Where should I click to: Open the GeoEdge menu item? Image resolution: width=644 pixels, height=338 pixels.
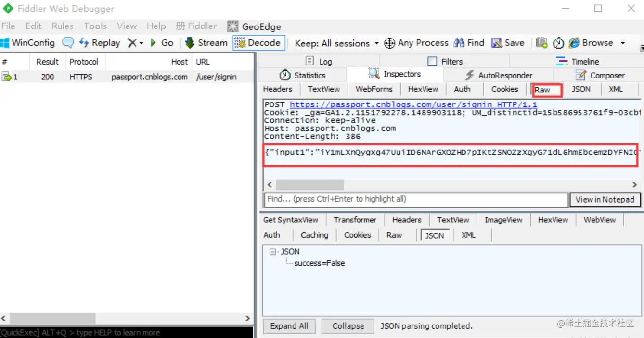[x=254, y=26]
